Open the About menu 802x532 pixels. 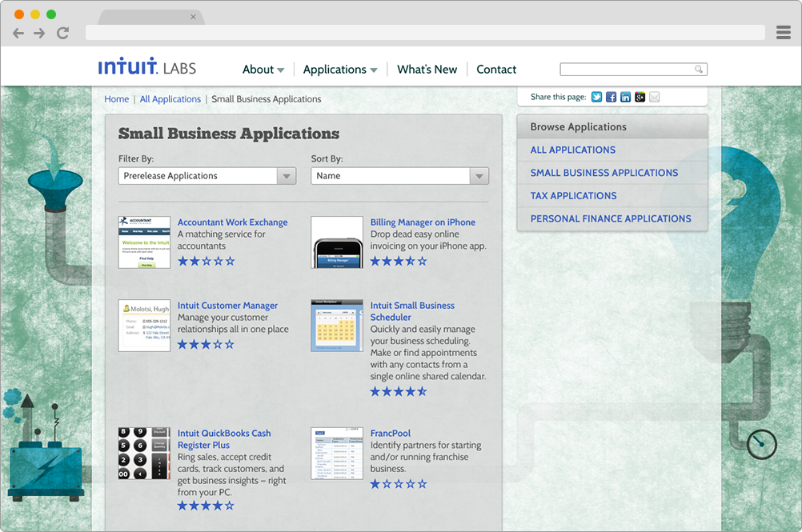click(263, 70)
